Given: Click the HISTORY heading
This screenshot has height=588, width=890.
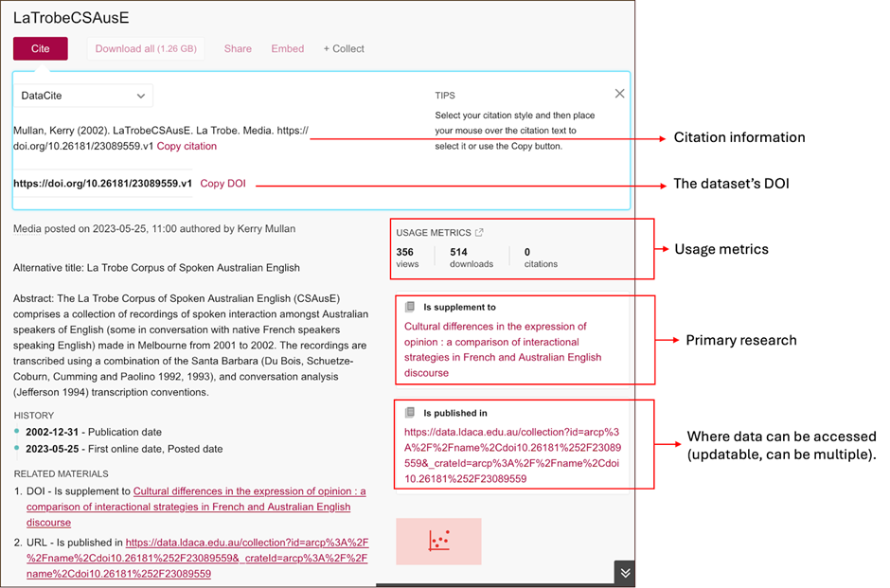Looking at the screenshot, I should tap(34, 416).
